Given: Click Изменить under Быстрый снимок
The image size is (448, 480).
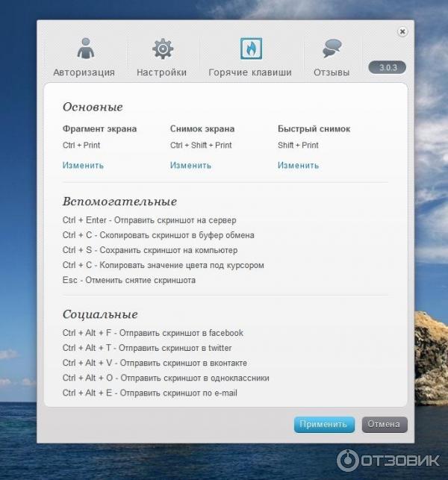Looking at the screenshot, I should click(x=298, y=165).
